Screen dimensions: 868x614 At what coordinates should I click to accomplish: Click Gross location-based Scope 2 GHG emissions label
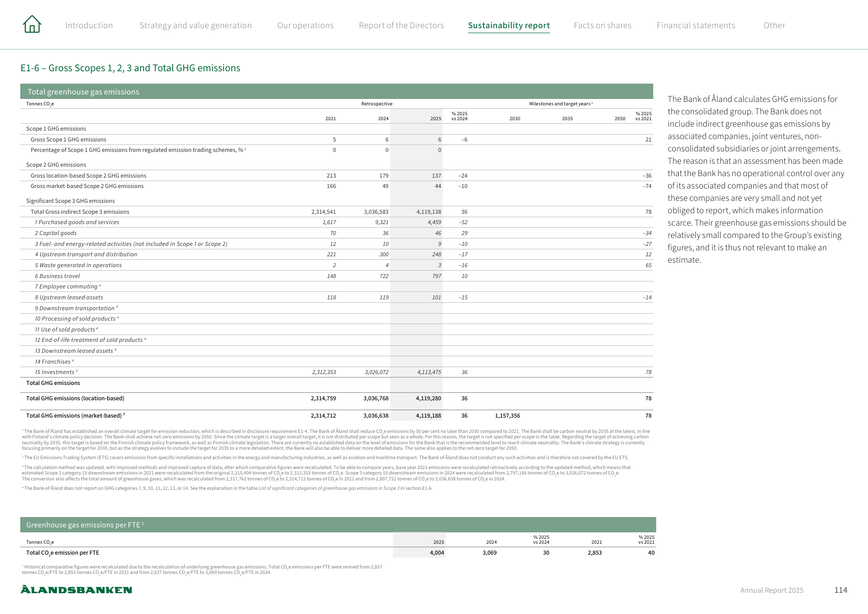tap(88, 176)
